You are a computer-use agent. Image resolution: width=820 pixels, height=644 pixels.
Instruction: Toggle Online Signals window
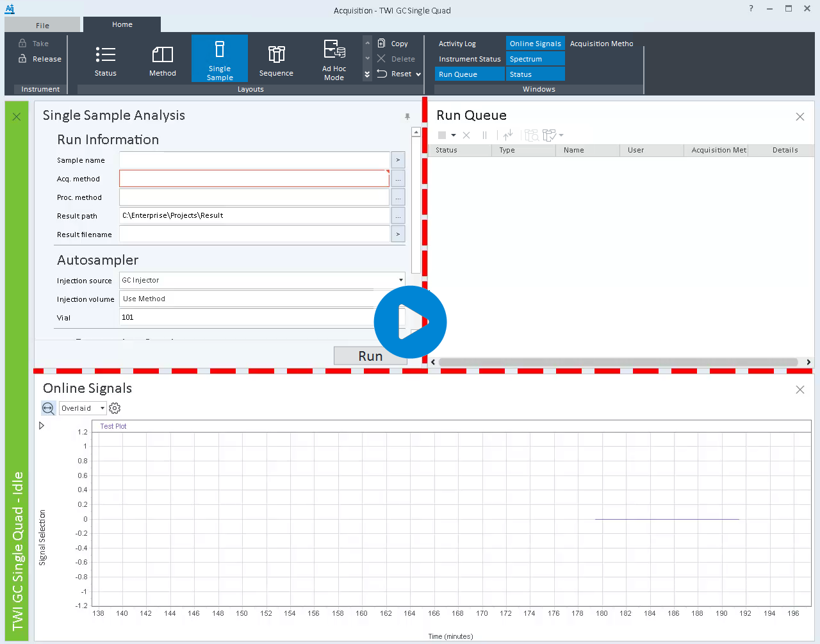point(536,44)
